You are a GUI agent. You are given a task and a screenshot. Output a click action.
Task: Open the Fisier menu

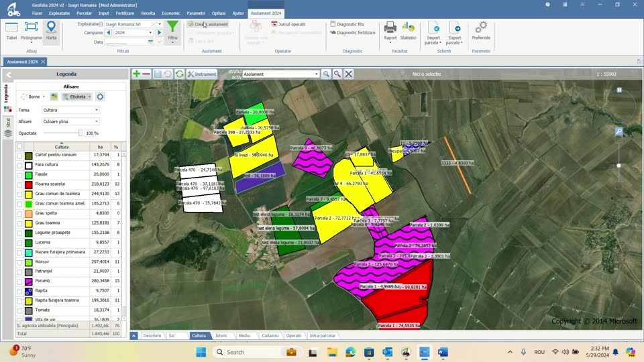click(37, 13)
